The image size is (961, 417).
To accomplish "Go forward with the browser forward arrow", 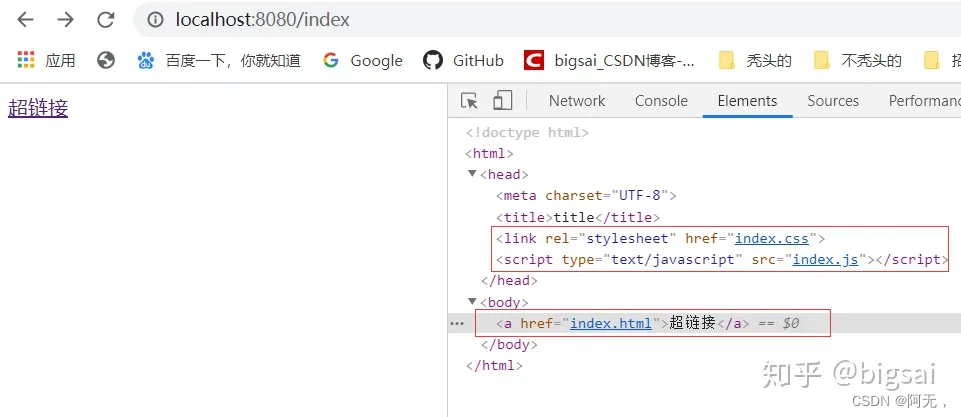I will pyautogui.click(x=65, y=20).
